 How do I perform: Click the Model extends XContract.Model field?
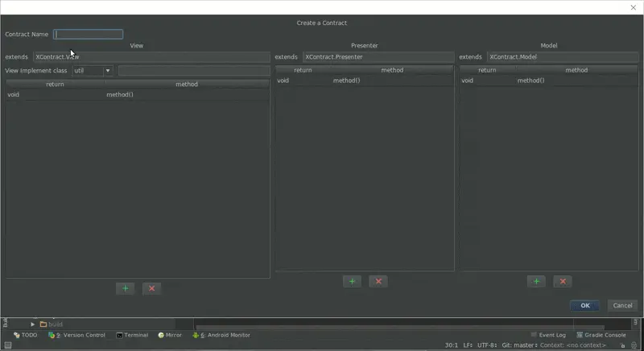[x=563, y=57]
